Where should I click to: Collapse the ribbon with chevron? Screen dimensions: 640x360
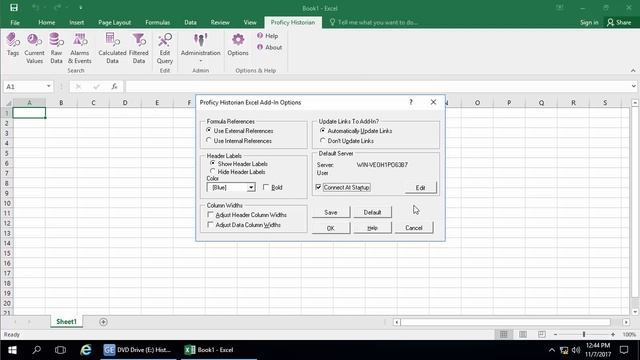[633, 71]
